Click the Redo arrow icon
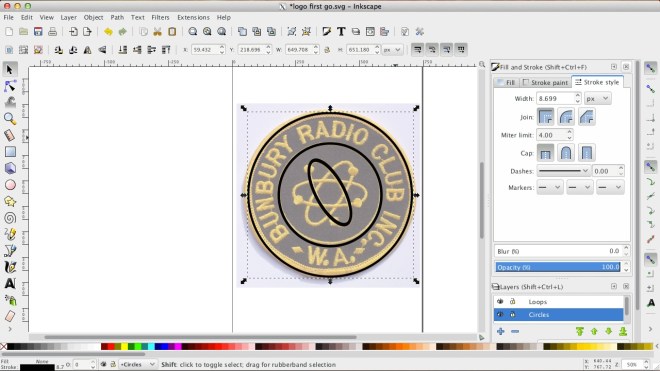Screen dimensions: 660x371 pyautogui.click(x=122, y=32)
